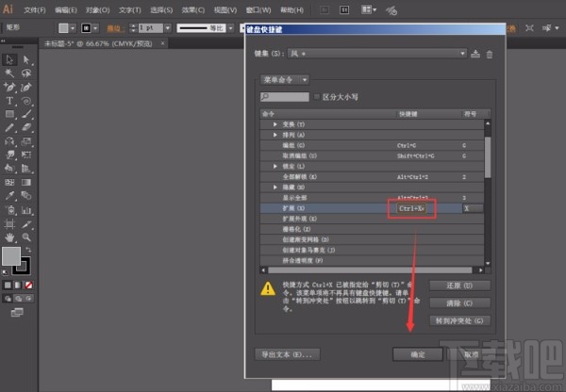Image resolution: width=566 pixels, height=392 pixels.
Task: Select the Paintbrush tool
Action: [x=26, y=114]
